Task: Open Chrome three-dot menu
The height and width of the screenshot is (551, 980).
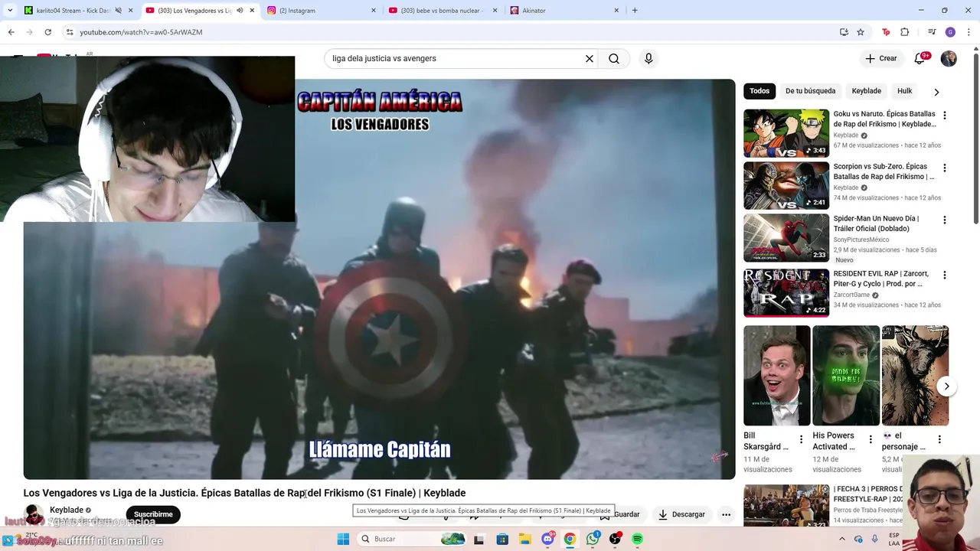Action: coord(969,32)
